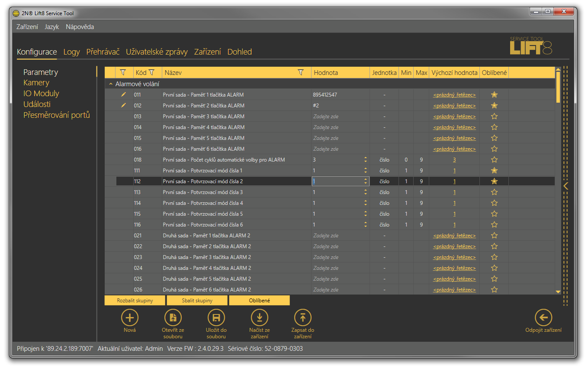Load configuration via Načíst ze zařízení icon
The height and width of the screenshot is (366, 588).
tap(259, 317)
